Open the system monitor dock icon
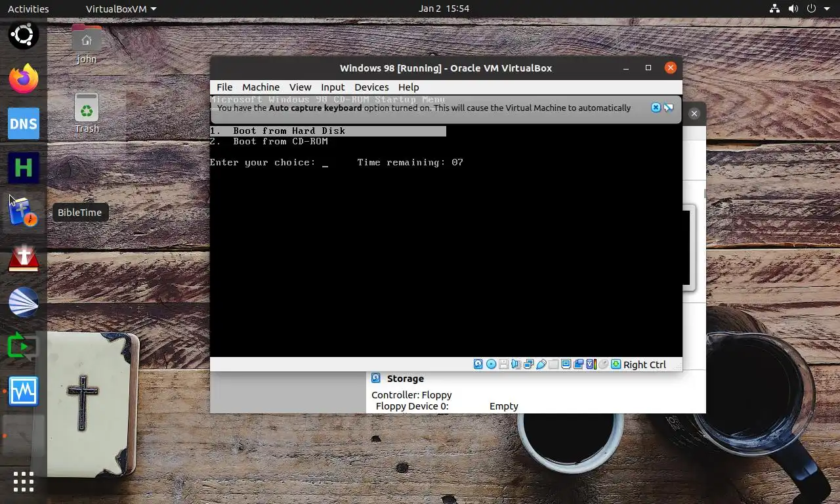Viewport: 840px width, 504px height. (x=24, y=391)
